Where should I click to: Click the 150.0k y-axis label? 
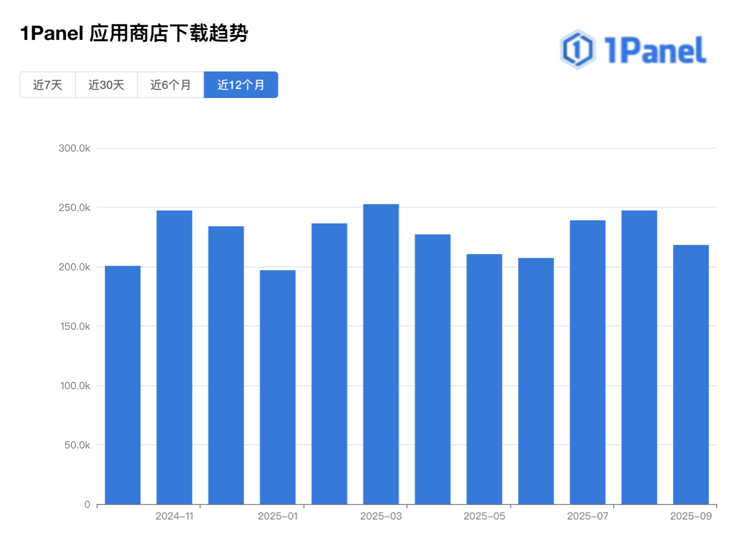point(74,326)
